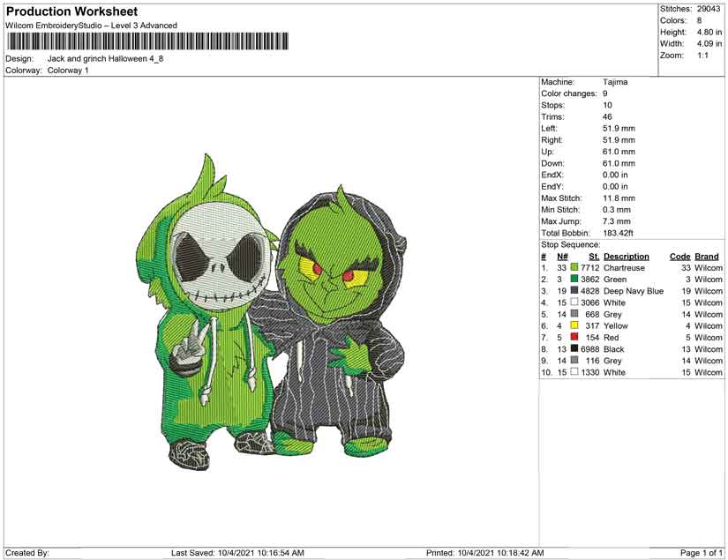Click the Colorway 1 value
The image size is (728, 560).
pos(68,71)
